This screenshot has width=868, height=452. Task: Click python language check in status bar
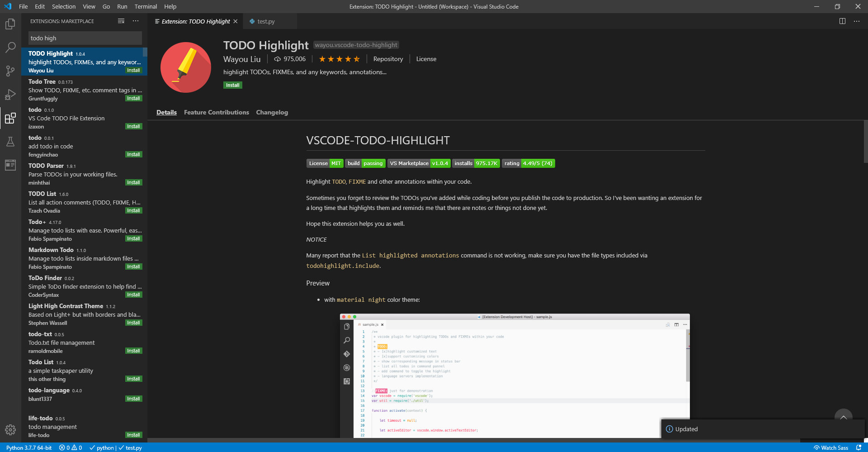(x=102, y=447)
